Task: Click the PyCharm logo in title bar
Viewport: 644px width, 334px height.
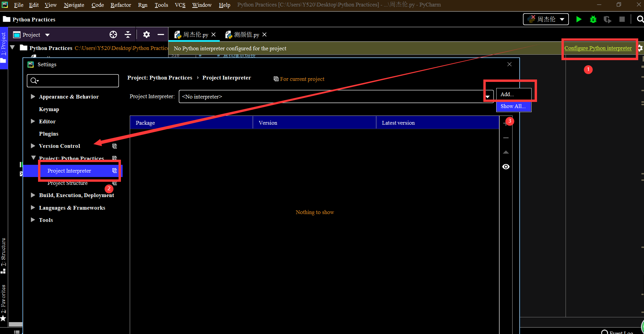Action: click(5, 5)
